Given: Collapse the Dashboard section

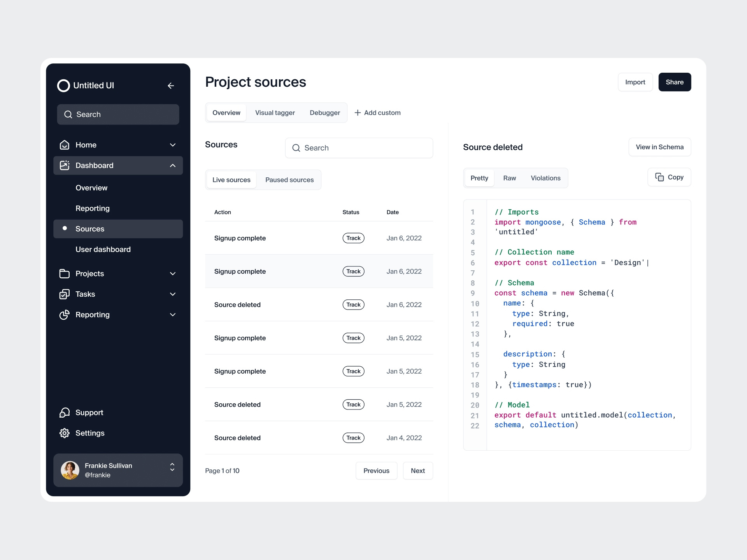Looking at the screenshot, I should coord(173,165).
